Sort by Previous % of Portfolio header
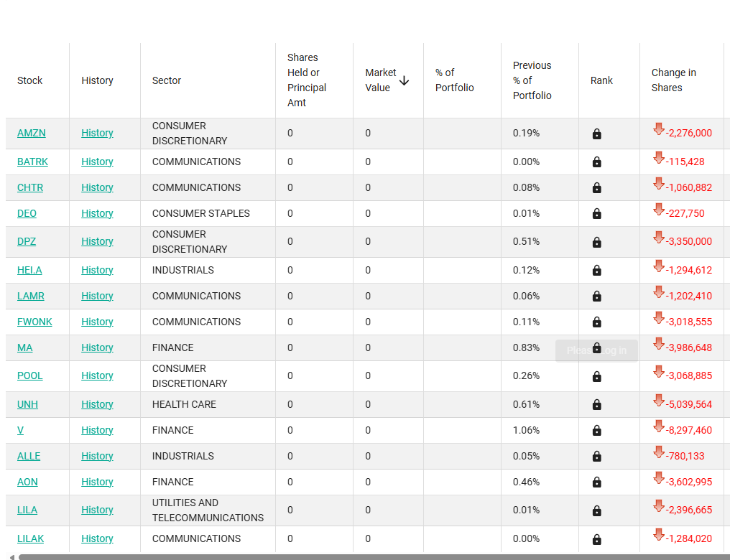This screenshot has width=730, height=560. tap(532, 80)
